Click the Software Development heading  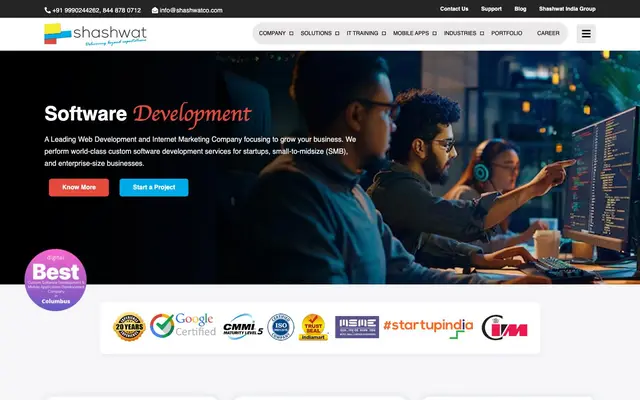(147, 114)
